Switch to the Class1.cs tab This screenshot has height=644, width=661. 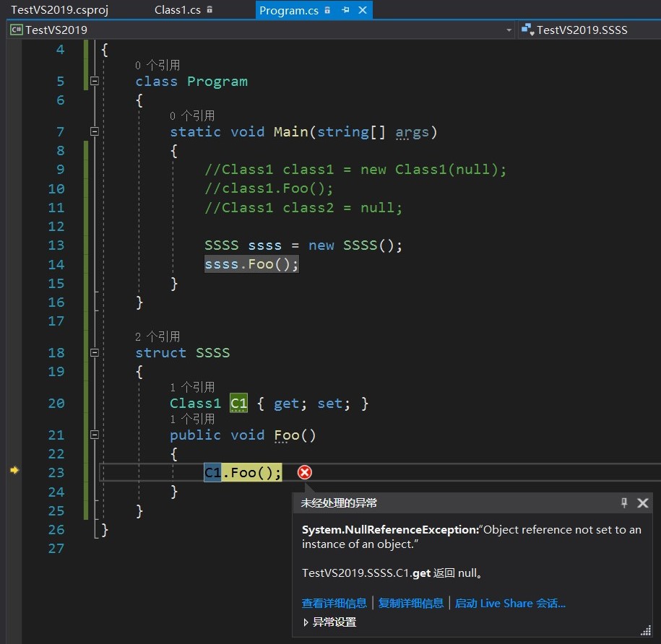[178, 10]
